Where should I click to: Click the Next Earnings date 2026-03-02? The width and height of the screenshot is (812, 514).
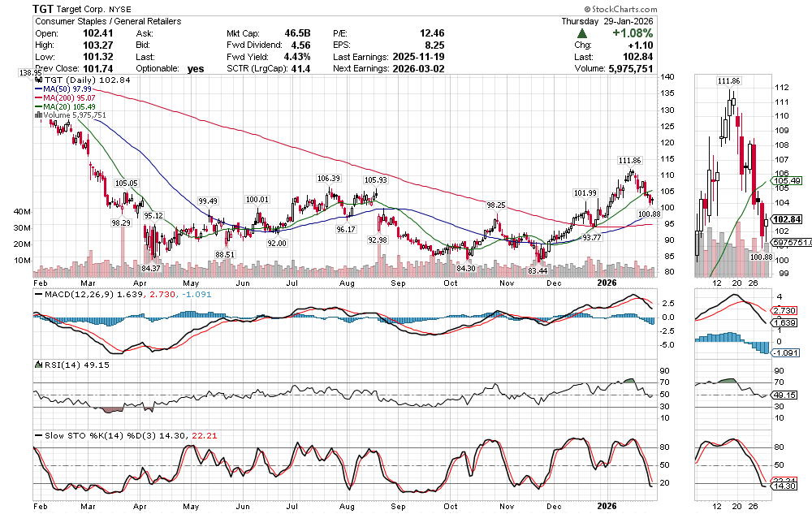(x=421, y=69)
